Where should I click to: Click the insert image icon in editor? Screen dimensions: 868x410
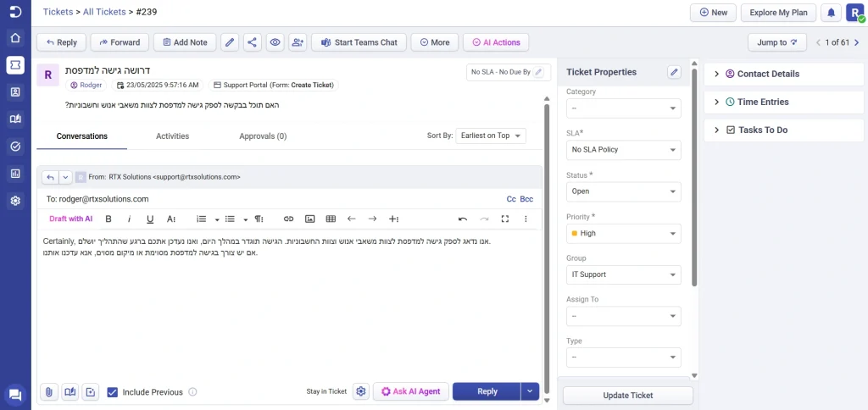click(x=310, y=219)
